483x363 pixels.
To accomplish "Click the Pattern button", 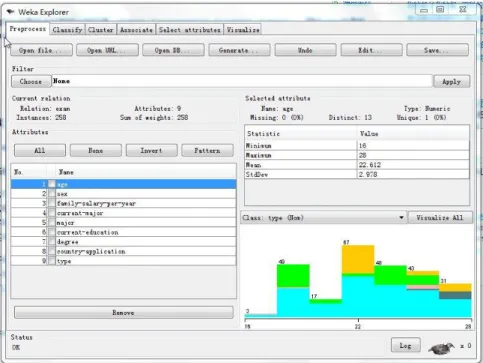I will click(207, 150).
